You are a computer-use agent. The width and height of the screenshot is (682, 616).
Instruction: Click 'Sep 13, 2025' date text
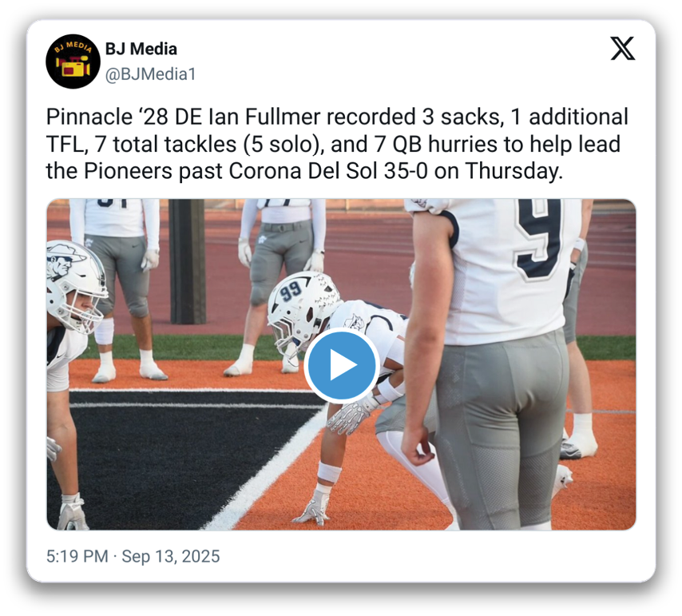point(171,556)
